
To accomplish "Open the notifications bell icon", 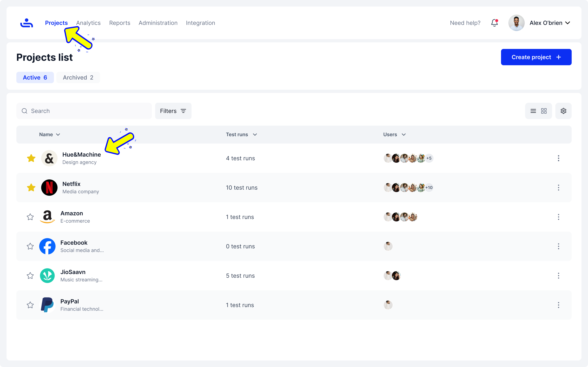I will [x=494, y=23].
